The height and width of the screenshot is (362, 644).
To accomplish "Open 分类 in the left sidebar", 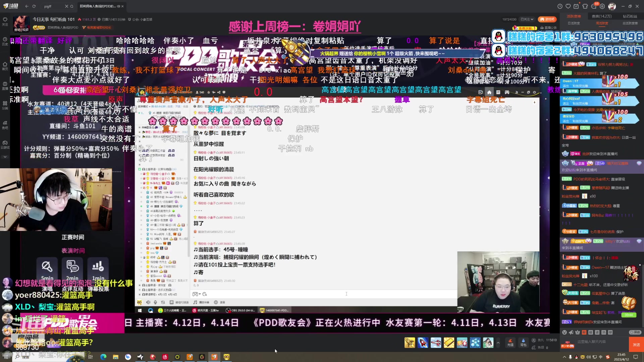I will pos(5,105).
